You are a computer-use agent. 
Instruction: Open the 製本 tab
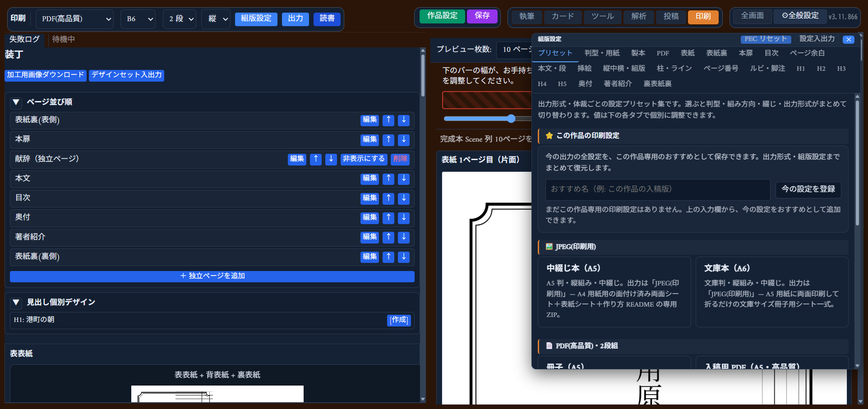pos(638,53)
